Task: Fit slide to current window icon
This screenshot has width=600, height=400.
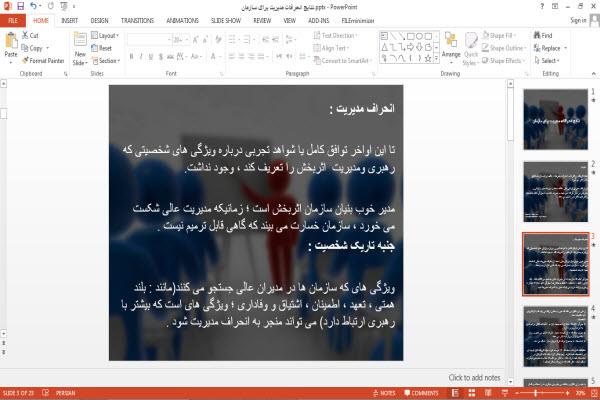Action: [x=594, y=393]
